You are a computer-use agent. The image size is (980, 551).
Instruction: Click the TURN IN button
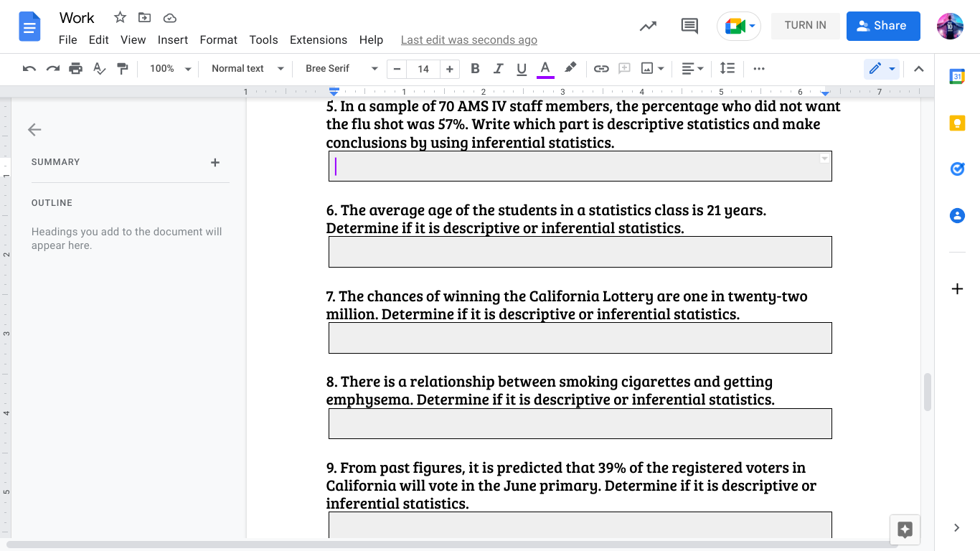click(x=806, y=25)
